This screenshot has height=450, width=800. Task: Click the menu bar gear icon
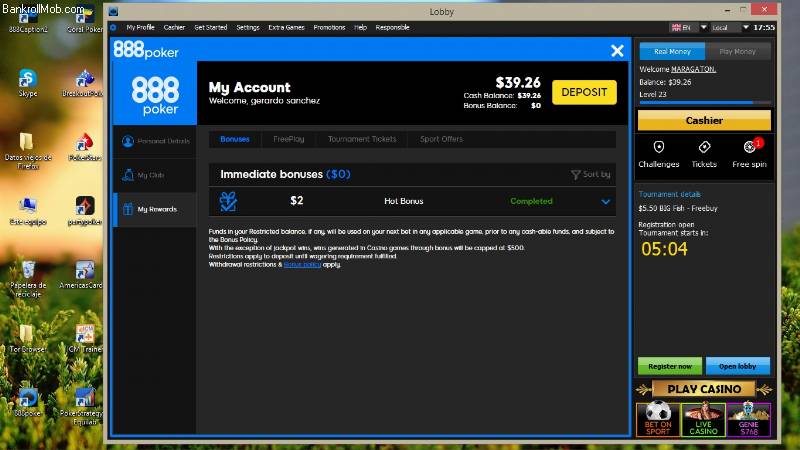click(x=113, y=28)
